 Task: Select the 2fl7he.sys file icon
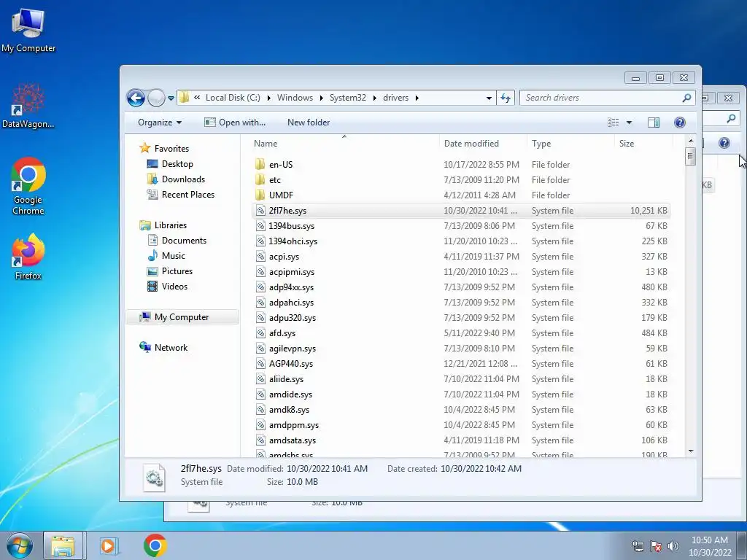tap(260, 211)
